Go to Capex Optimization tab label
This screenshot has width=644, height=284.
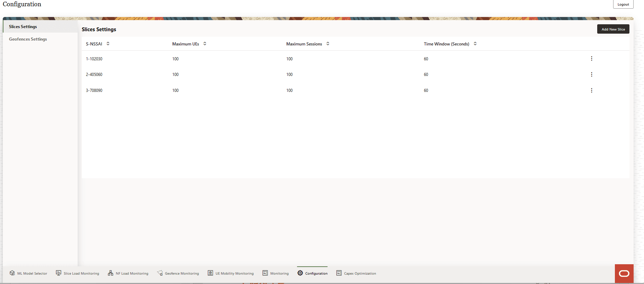coord(360,274)
